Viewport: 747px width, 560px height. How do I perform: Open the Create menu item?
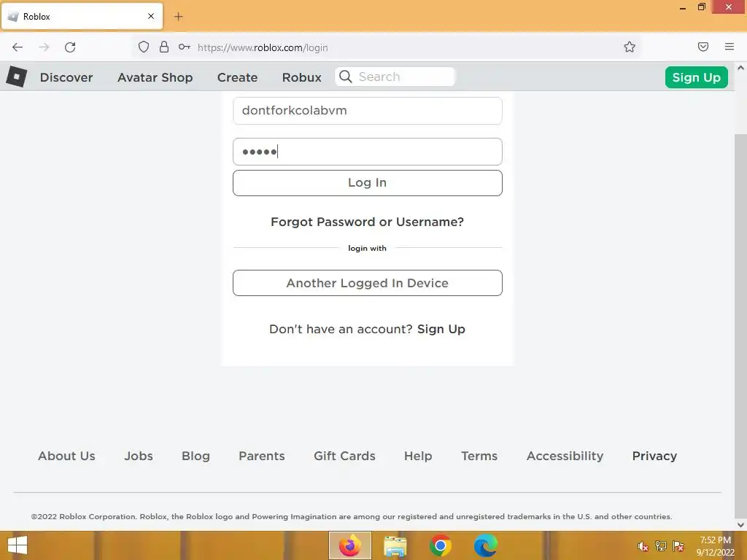(x=237, y=77)
